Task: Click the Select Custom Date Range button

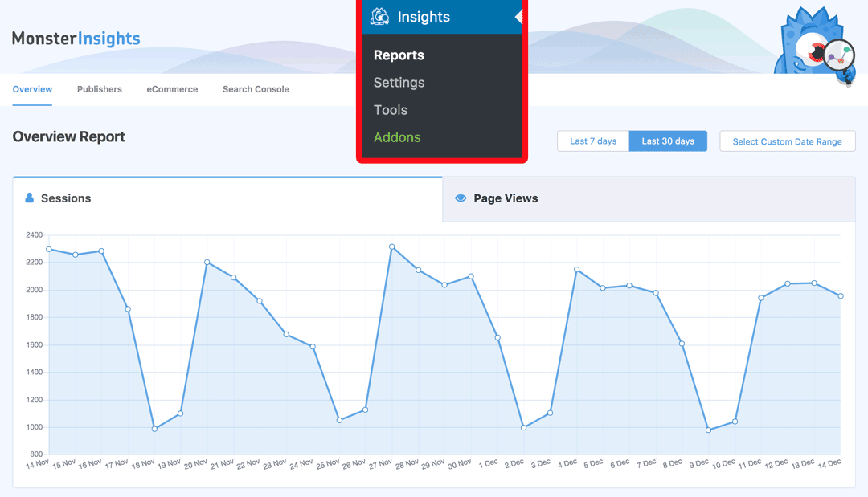Action: tap(787, 141)
